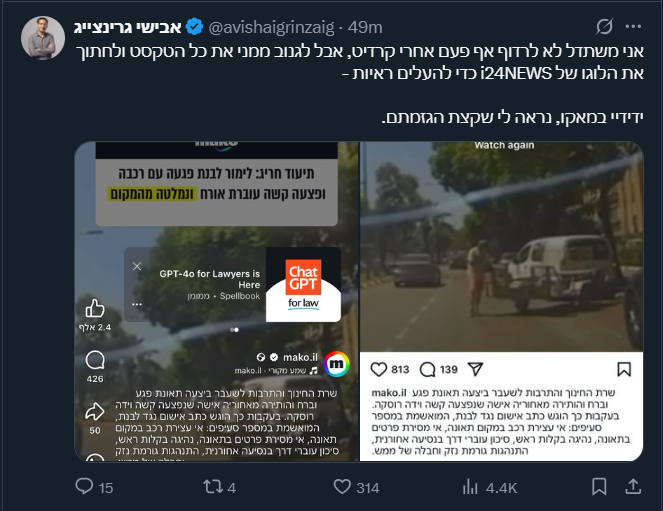The image size is (663, 511).
Task: Open the right Instagram screenshot image
Action: coord(501,301)
